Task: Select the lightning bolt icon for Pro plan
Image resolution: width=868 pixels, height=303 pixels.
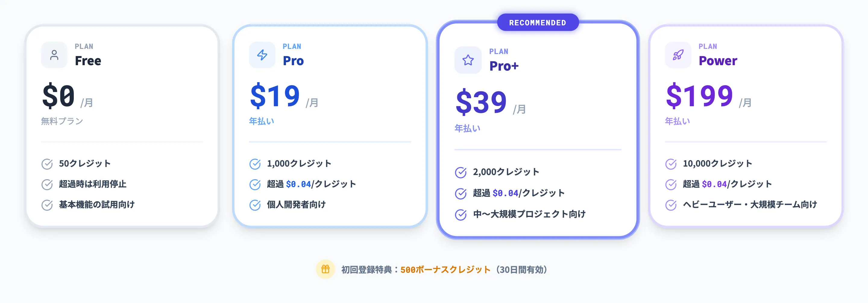Action: pyautogui.click(x=262, y=55)
